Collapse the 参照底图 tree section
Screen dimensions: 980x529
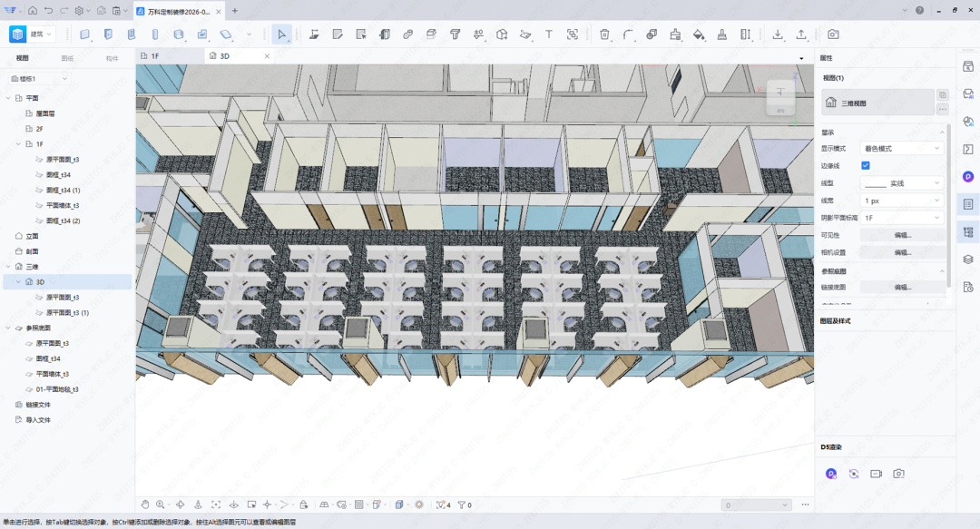tap(8, 328)
